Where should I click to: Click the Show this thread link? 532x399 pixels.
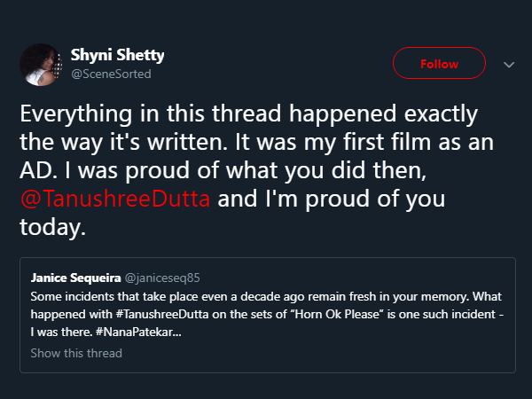click(76, 353)
